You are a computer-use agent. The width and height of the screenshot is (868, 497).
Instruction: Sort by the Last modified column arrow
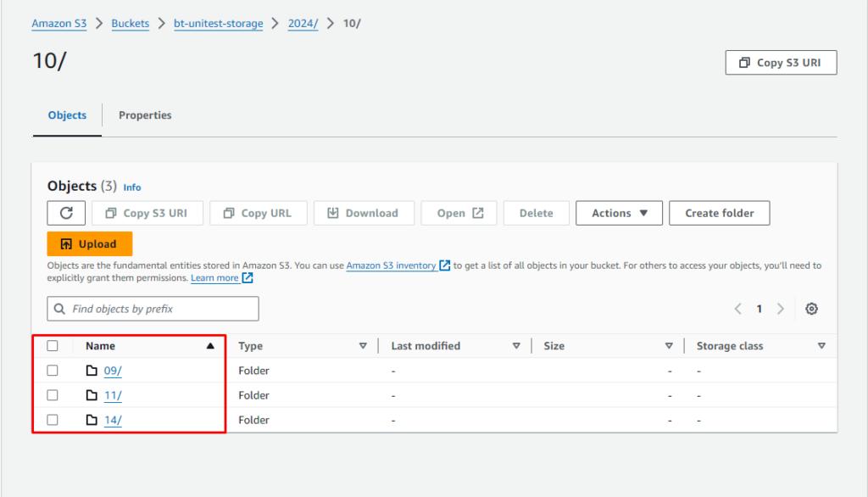point(515,346)
